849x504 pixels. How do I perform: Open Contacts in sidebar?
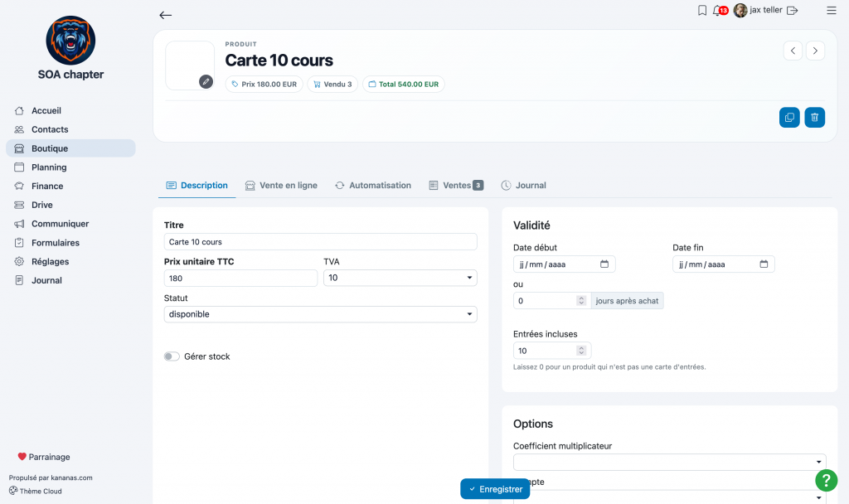click(70, 129)
